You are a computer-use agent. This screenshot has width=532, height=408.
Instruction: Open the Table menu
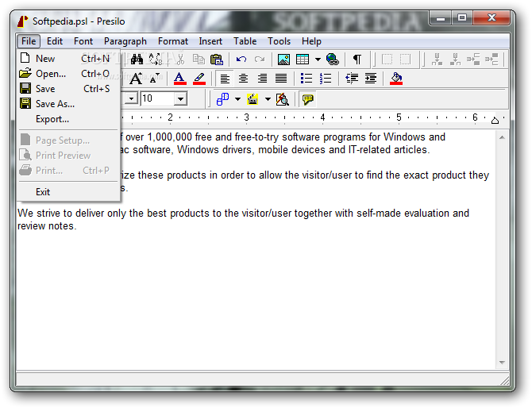click(x=245, y=41)
